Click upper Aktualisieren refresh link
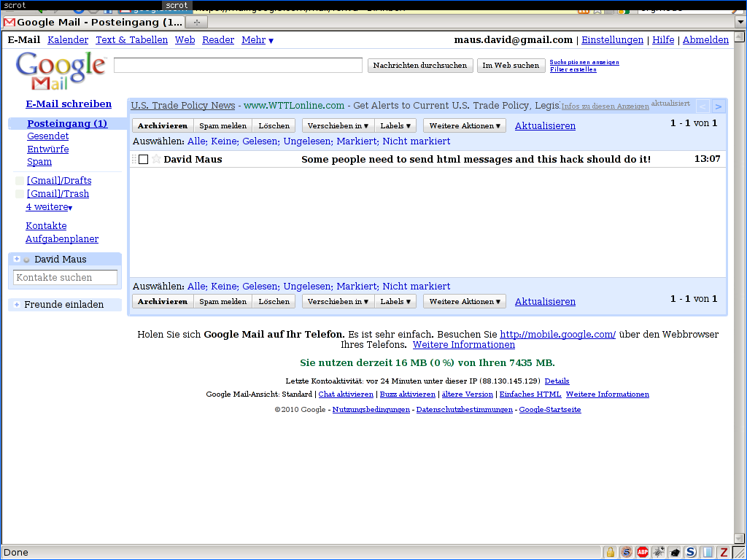This screenshot has width=747, height=560. click(545, 125)
